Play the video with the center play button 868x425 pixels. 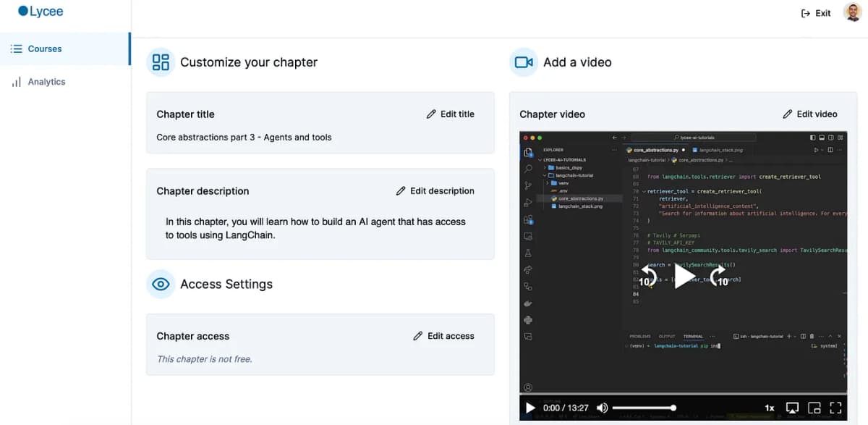coord(684,276)
